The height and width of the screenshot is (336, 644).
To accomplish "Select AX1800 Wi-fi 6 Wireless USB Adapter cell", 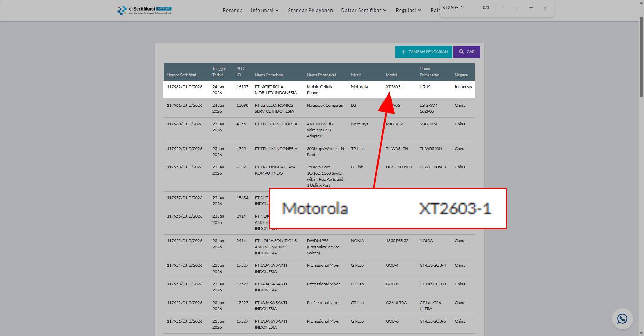I will (x=321, y=130).
